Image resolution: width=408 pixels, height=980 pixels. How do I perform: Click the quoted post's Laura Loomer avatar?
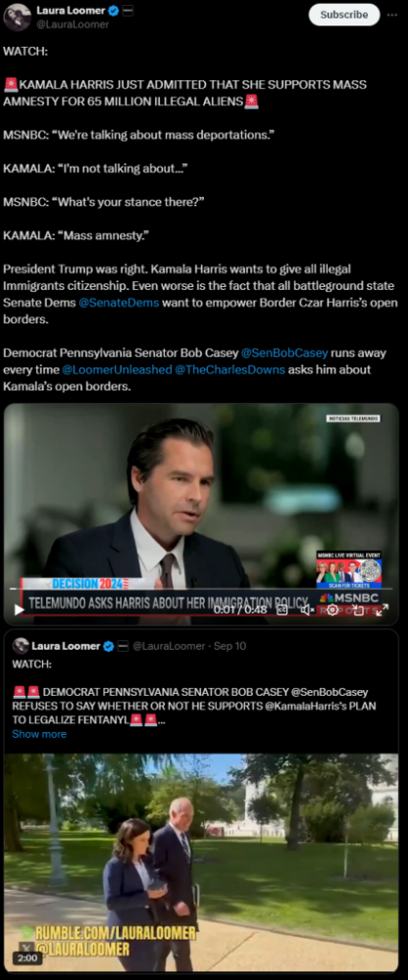coord(21,646)
